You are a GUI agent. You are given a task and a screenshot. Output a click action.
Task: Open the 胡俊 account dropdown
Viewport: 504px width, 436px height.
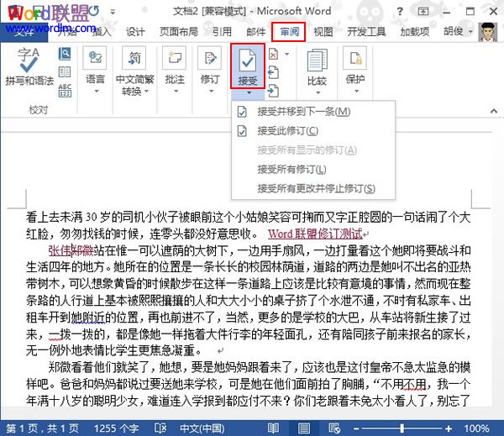pyautogui.click(x=458, y=32)
